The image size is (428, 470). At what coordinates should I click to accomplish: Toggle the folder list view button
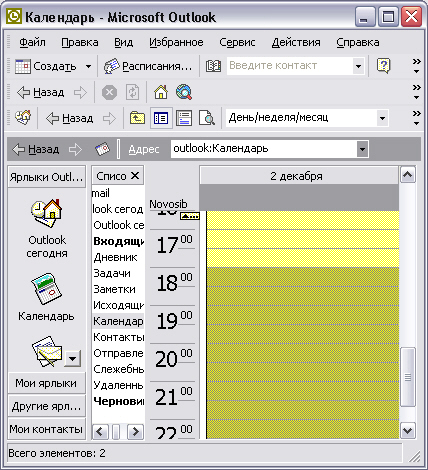click(161, 118)
